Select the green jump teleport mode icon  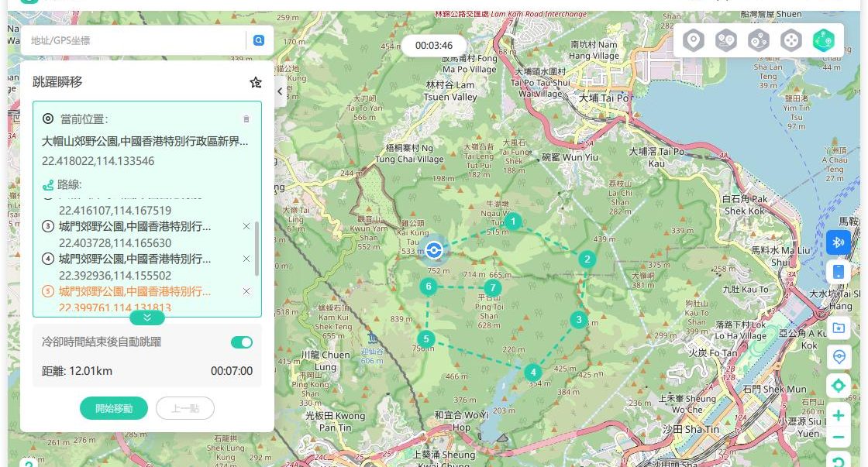click(823, 40)
